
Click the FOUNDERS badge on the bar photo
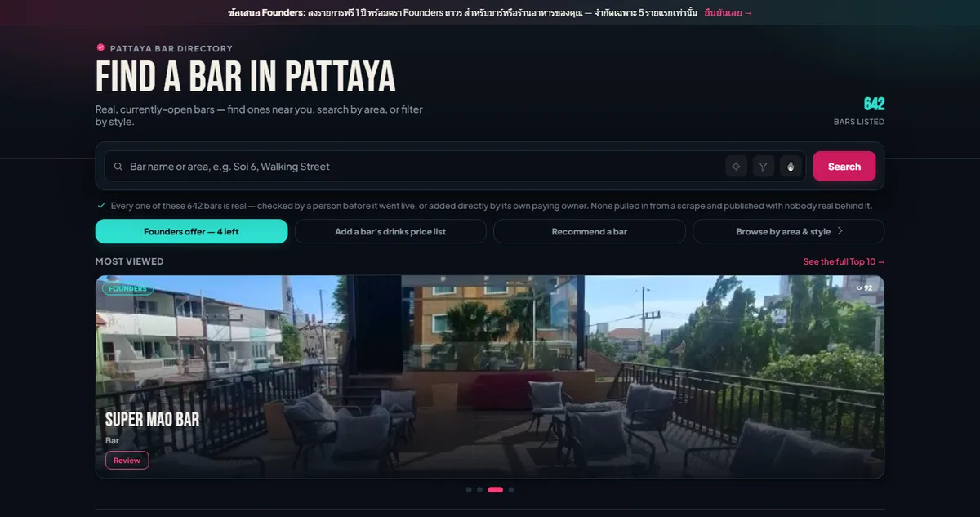pos(127,288)
